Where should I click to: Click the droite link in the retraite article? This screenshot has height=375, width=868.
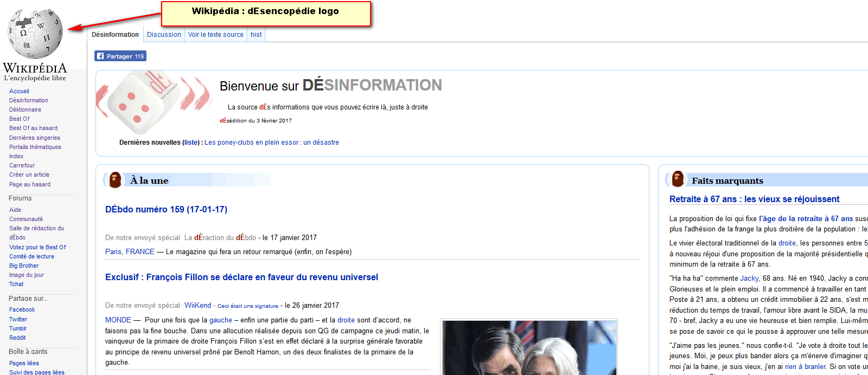[787, 243]
